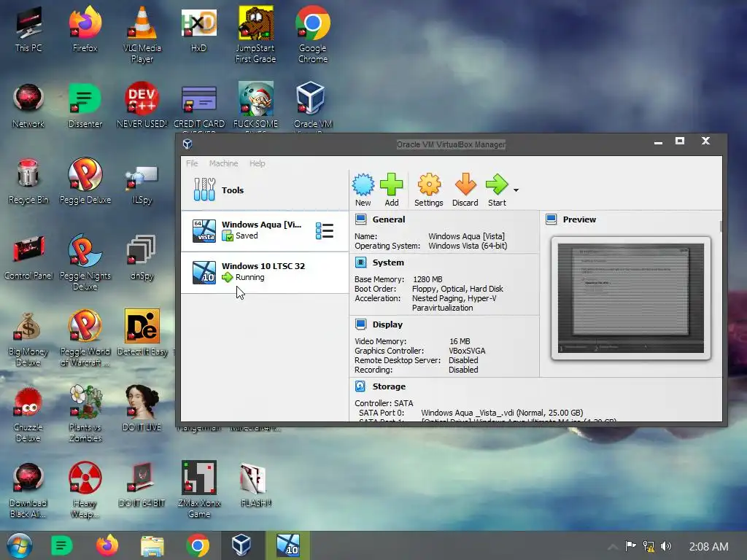
Task: Select the Windows Aqua Vista machine
Action: (265, 231)
